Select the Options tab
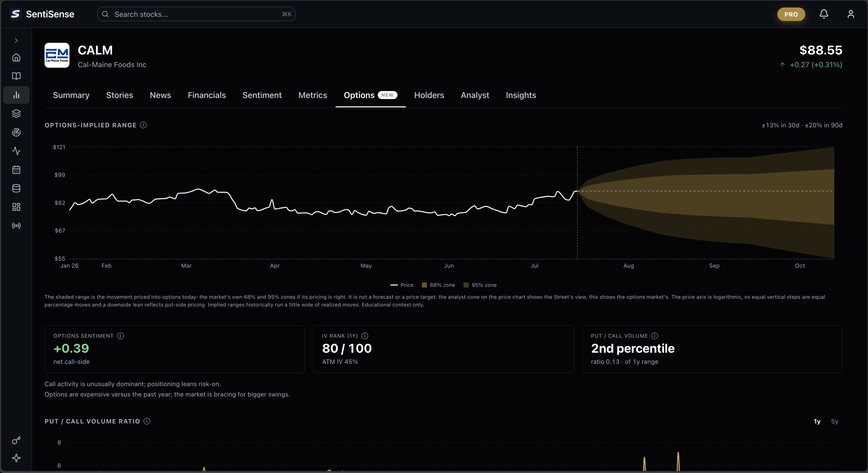 (370, 95)
